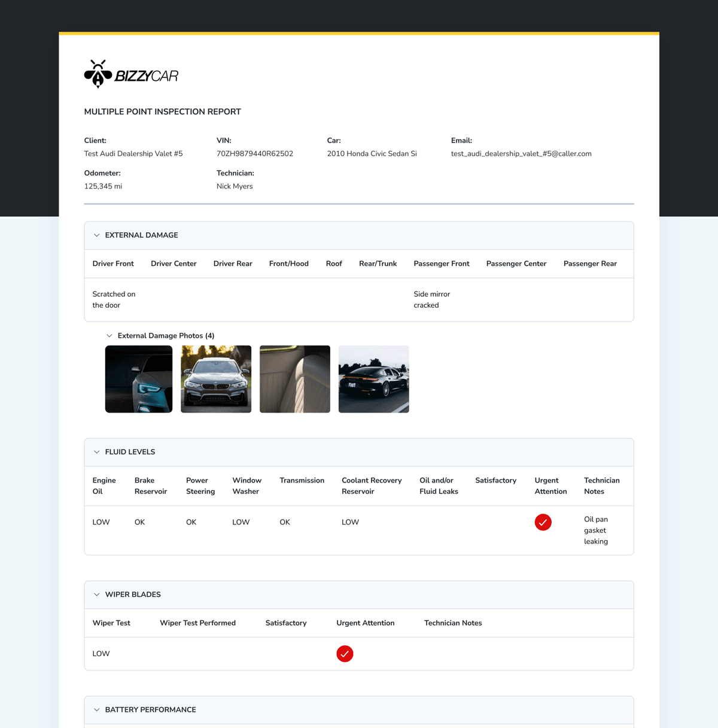Collapse the Fluid Levels section
The image size is (718, 728).
(x=96, y=451)
